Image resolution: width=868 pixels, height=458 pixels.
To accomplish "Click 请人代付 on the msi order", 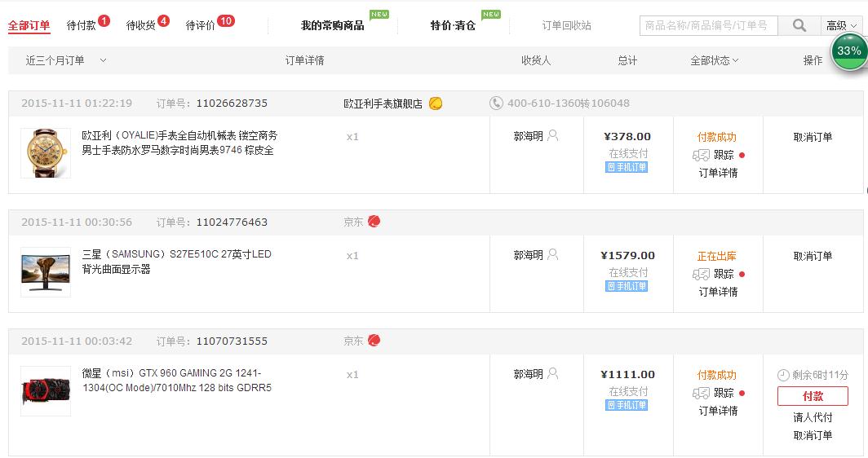I will coord(813,417).
